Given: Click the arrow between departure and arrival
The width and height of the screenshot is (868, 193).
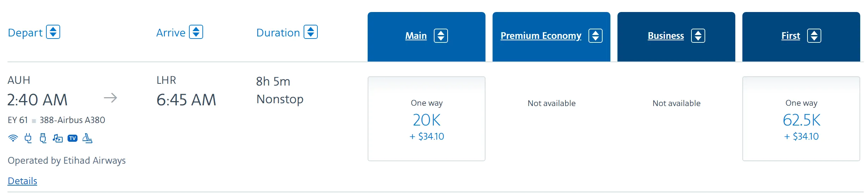Looking at the screenshot, I should 110,98.
